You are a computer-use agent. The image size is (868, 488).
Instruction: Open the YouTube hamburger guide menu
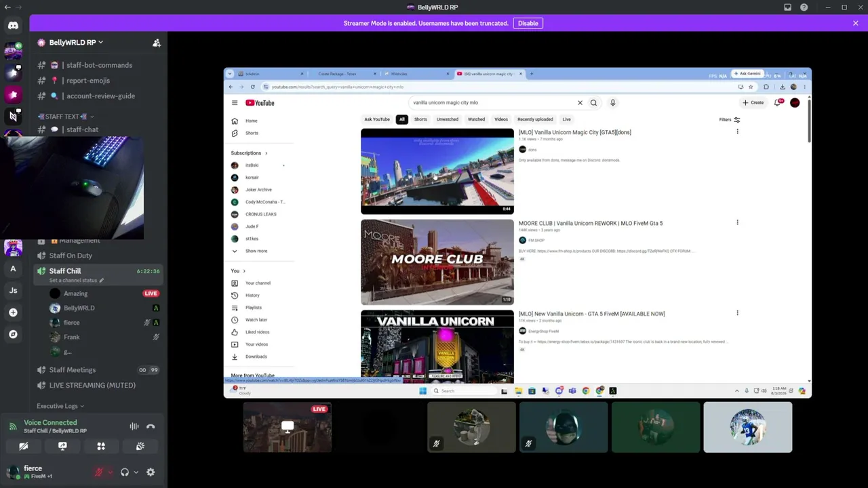click(235, 103)
